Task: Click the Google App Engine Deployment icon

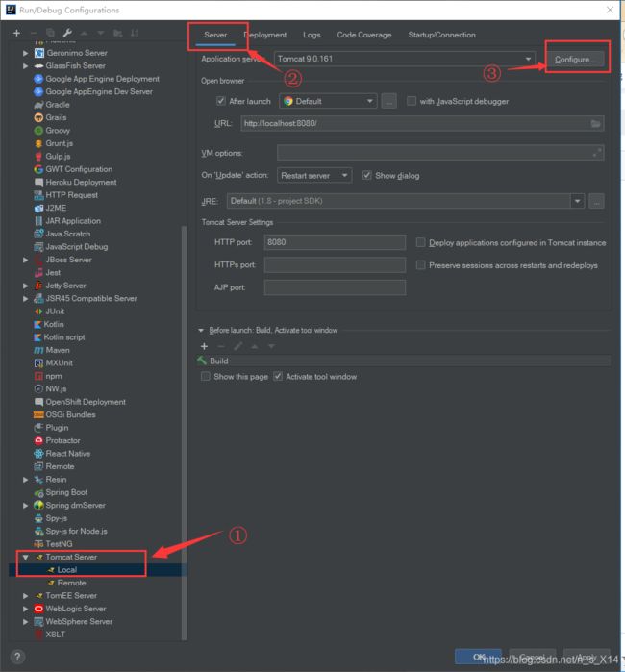Action: coord(38,79)
